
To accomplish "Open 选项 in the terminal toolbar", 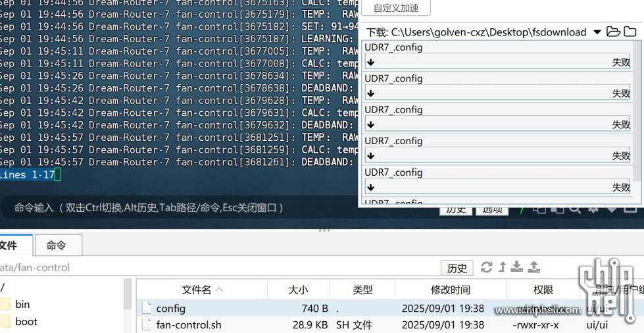I will coord(492,210).
